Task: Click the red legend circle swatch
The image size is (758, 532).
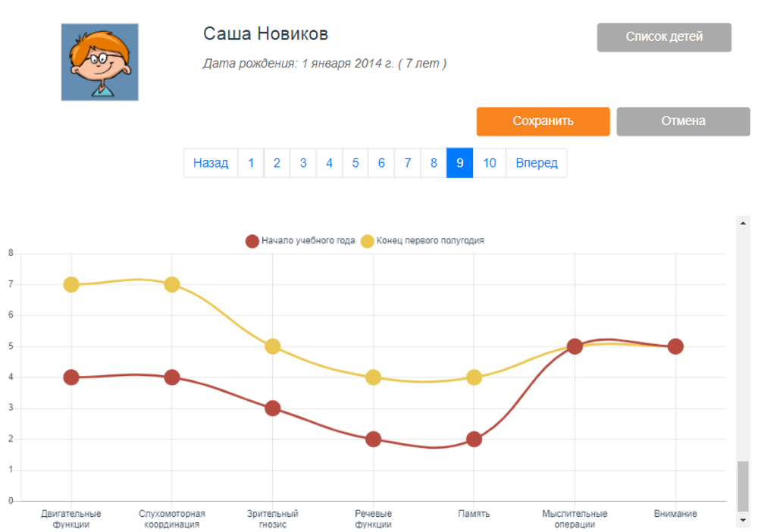Action: click(x=252, y=241)
